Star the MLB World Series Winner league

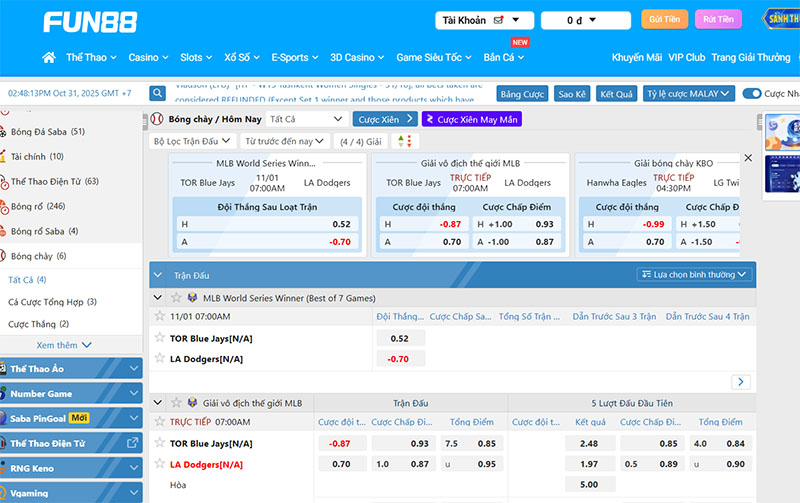tap(177, 298)
